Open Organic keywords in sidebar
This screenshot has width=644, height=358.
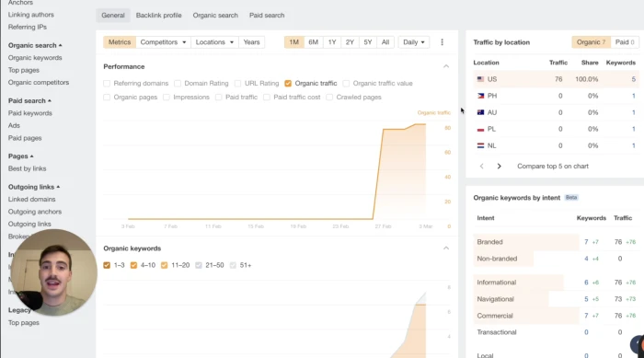pos(35,58)
